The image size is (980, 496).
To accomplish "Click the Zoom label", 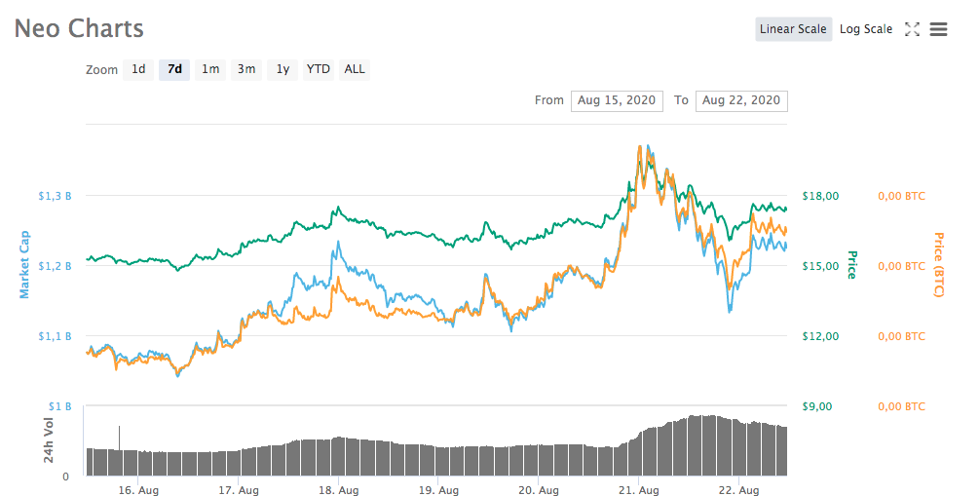I will pyautogui.click(x=102, y=70).
